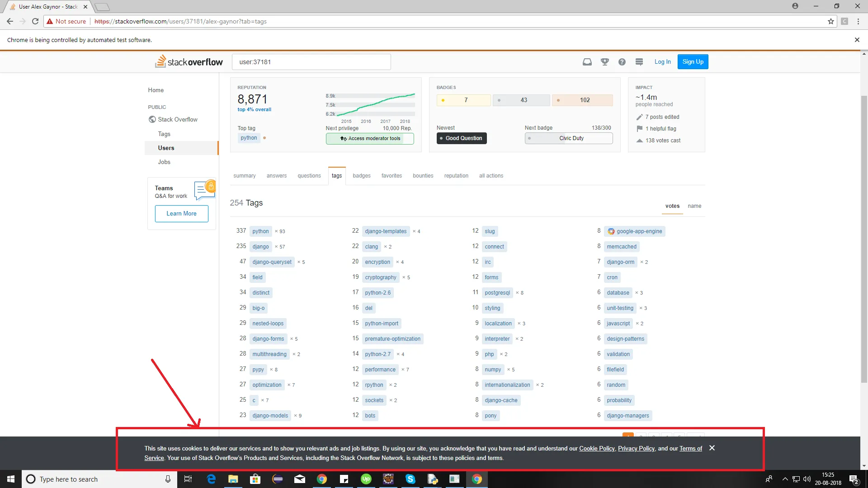Dismiss the cookie notice with X

(x=712, y=448)
